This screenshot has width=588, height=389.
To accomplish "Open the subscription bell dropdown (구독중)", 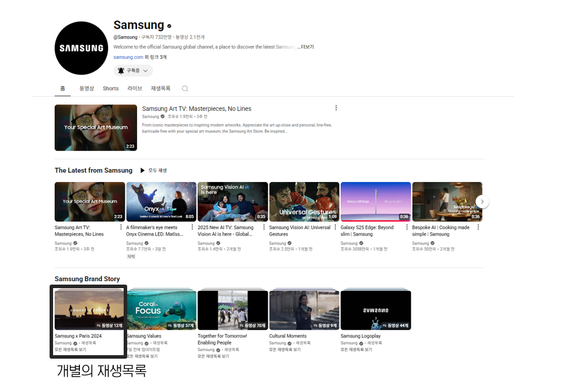I will click(133, 71).
